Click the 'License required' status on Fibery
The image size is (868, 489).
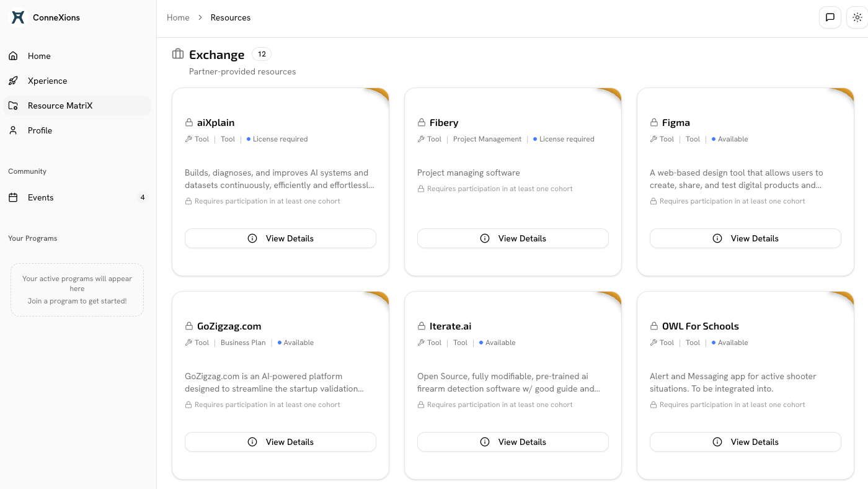coord(564,139)
